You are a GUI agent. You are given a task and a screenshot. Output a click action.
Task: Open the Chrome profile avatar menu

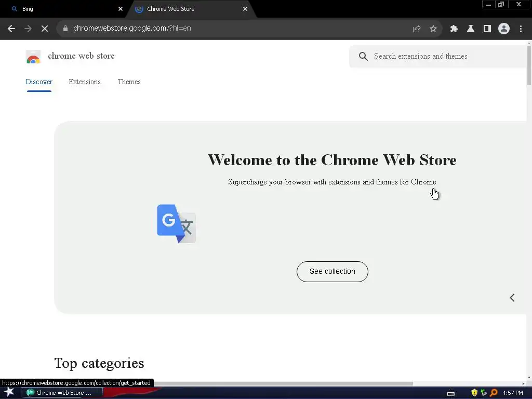(x=504, y=29)
